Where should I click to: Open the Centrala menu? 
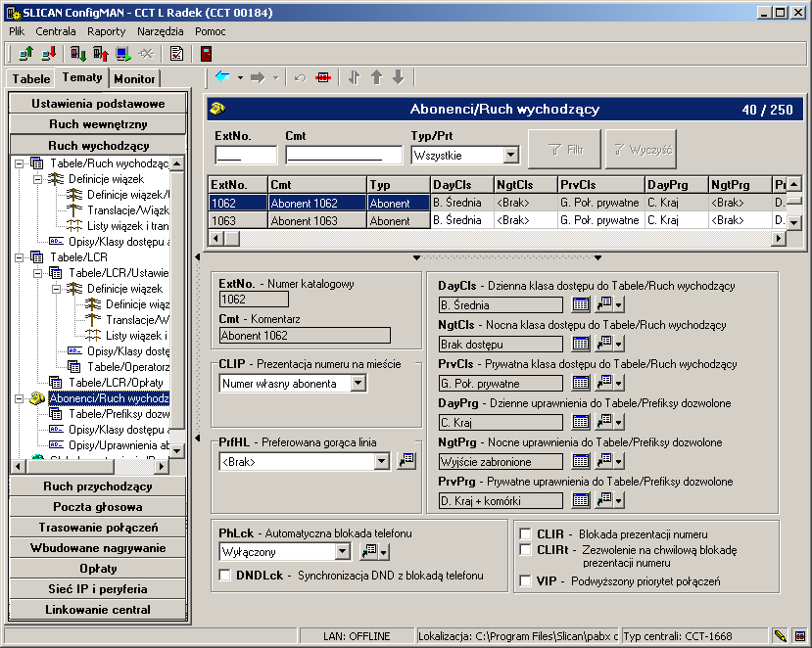[56, 31]
